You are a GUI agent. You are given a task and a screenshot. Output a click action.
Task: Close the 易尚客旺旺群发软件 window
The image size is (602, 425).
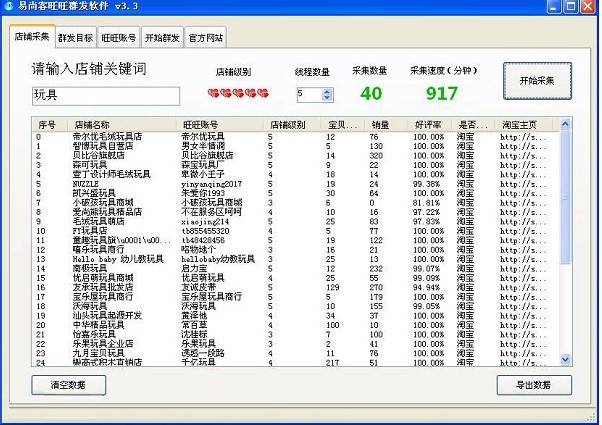pyautogui.click(x=588, y=7)
